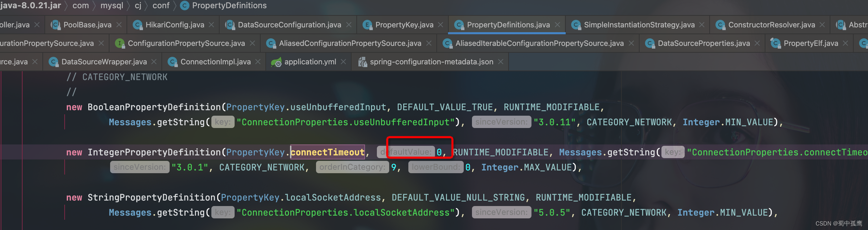868x230 pixels.
Task: Click the 'com' breadcrumb segment
Action: click(81, 5)
